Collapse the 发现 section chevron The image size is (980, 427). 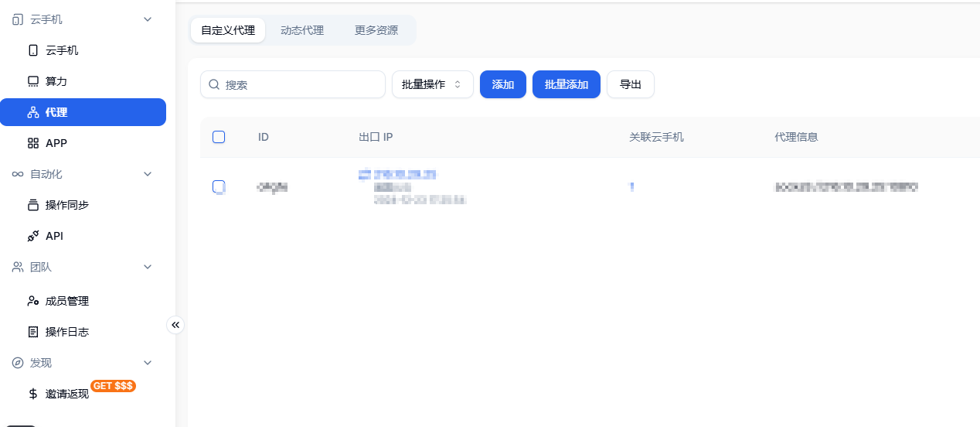coord(148,363)
